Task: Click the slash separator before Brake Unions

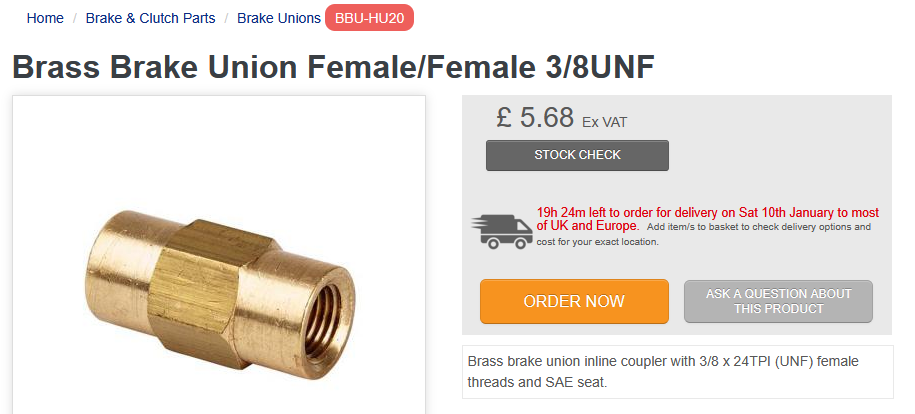Action: pyautogui.click(x=226, y=18)
